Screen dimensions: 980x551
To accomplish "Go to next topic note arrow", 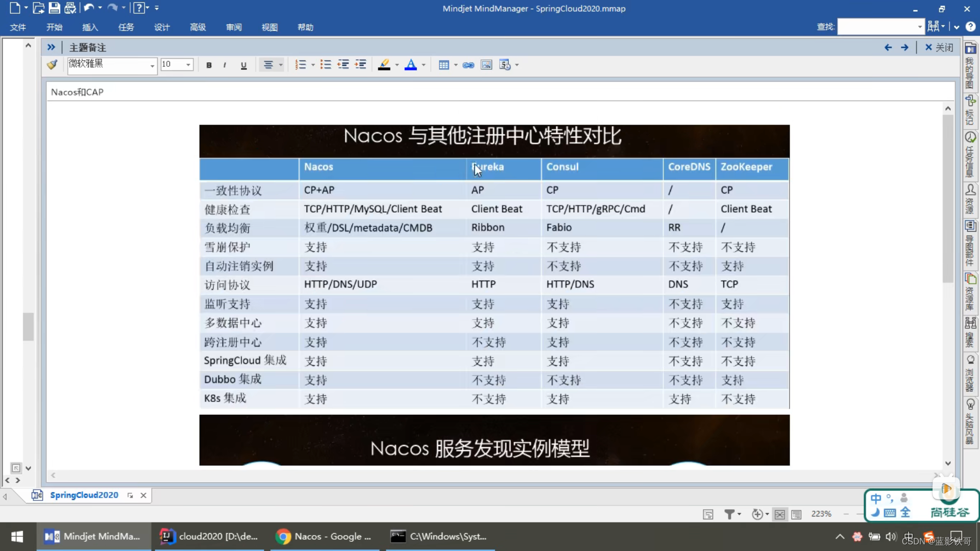I will pyautogui.click(x=904, y=47).
